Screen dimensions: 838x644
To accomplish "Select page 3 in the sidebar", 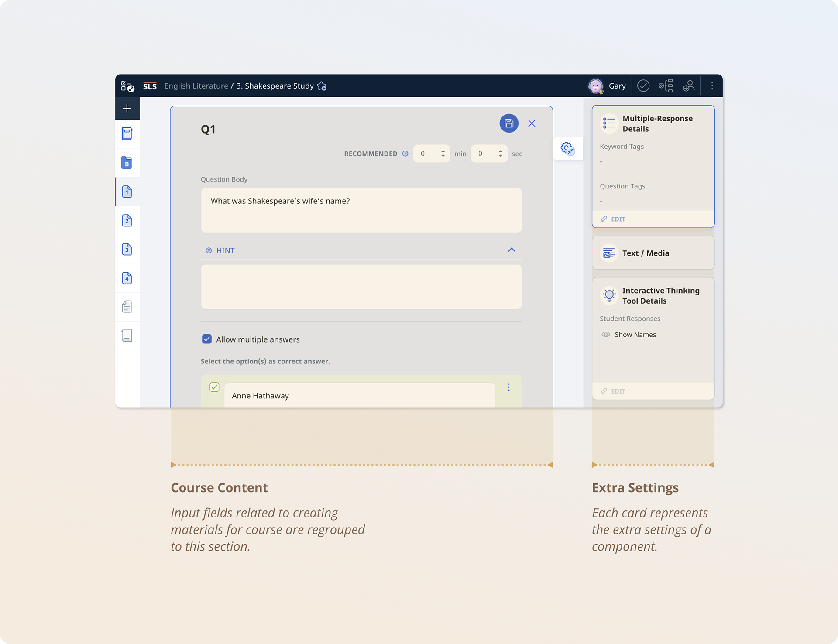I will [x=127, y=249].
